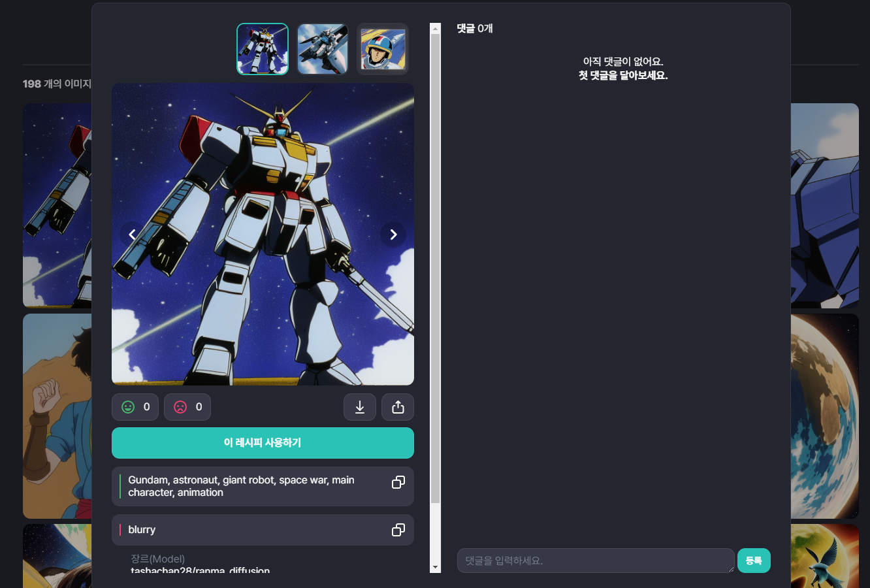This screenshot has width=870, height=588.
Task: Click the '첫 댓글을 달아보세요.' text
Action: click(623, 75)
